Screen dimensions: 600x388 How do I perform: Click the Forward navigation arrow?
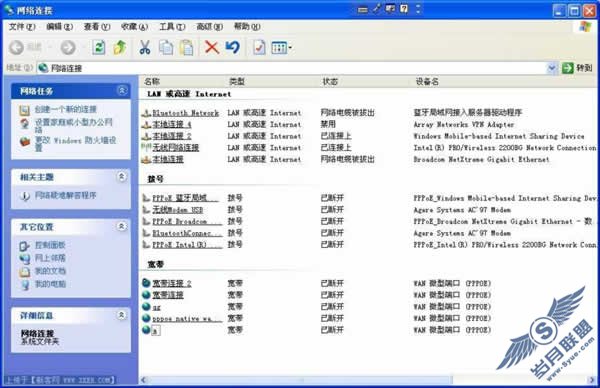tap(68, 47)
